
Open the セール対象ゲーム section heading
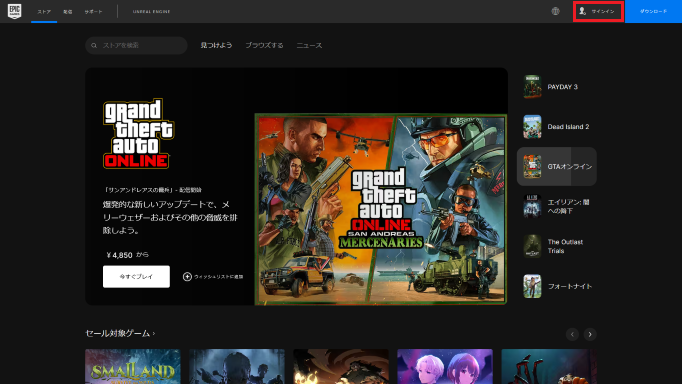point(120,334)
